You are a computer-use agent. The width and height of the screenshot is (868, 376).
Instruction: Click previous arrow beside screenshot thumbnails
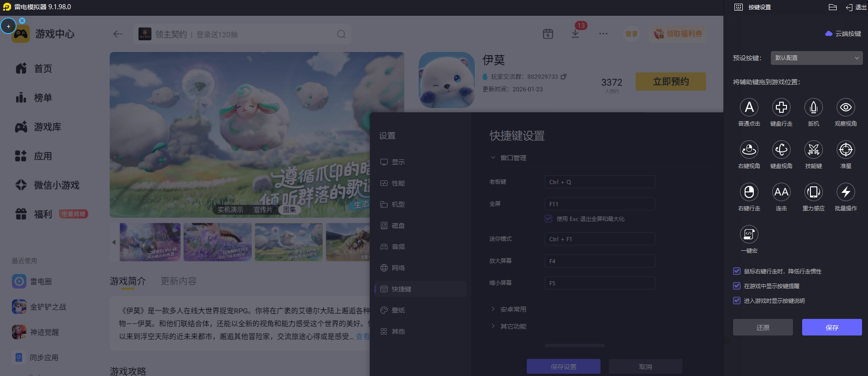click(114, 242)
